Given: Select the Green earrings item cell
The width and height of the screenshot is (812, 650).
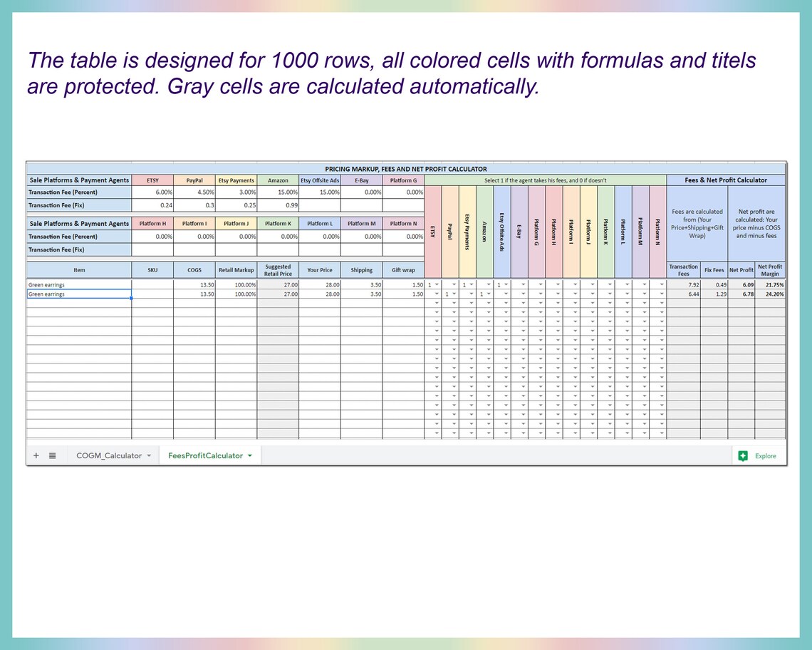Looking at the screenshot, I should coord(78,284).
